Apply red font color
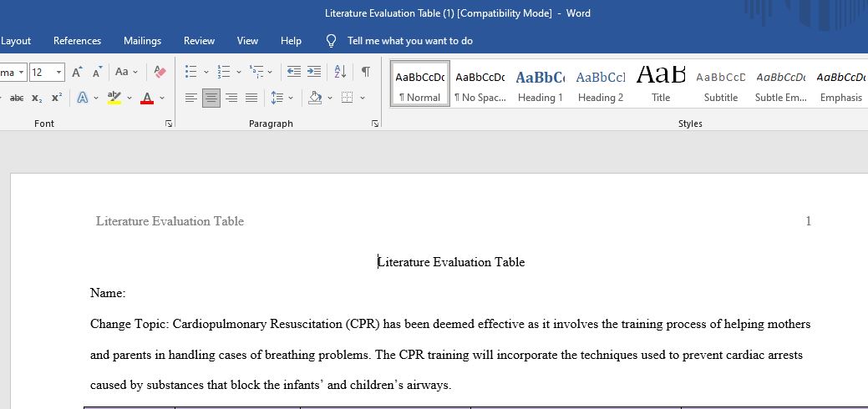The width and height of the screenshot is (868, 409). [147, 98]
